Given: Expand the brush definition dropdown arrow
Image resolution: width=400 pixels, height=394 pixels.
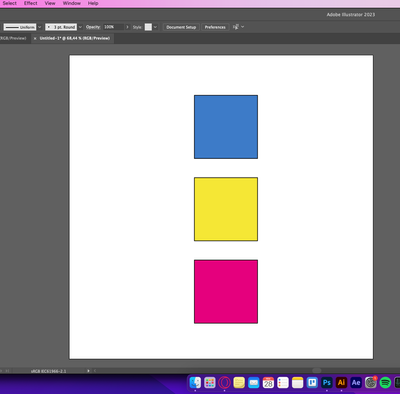Looking at the screenshot, I should pyautogui.click(x=80, y=27).
